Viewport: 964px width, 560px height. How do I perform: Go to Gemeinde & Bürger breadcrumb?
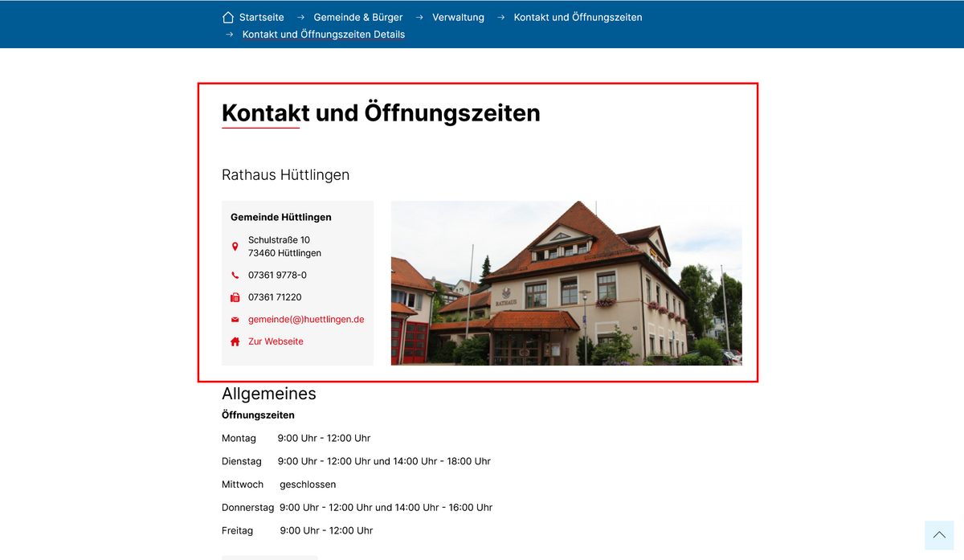358,17
